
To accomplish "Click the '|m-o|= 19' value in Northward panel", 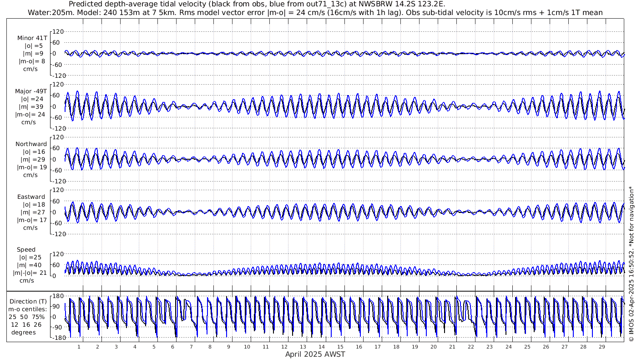I will (x=32, y=167).
